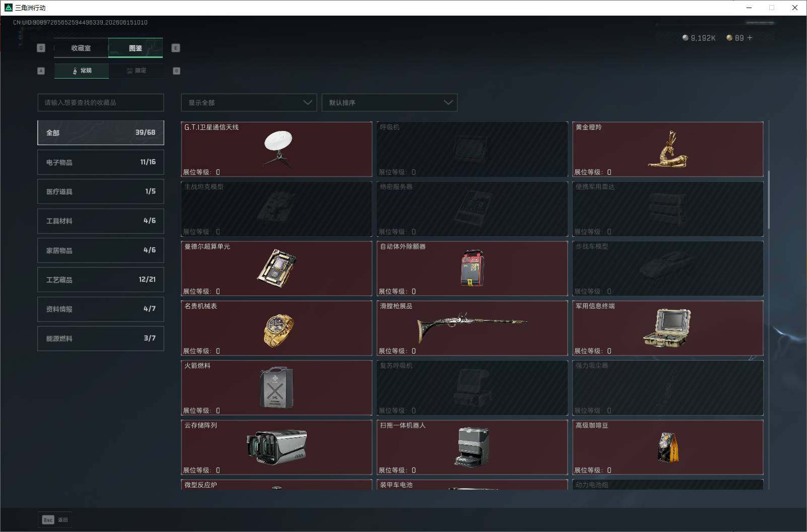
Task: Click the locked 绝密服务器 icon
Action: tap(473, 208)
